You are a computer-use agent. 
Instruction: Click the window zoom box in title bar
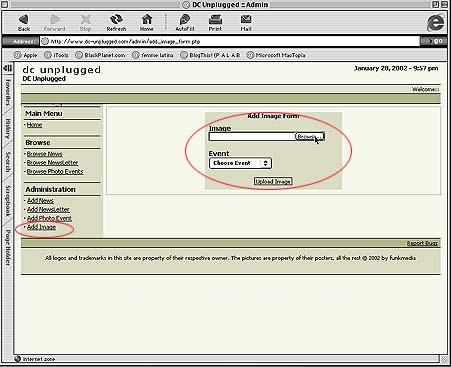click(435, 4)
